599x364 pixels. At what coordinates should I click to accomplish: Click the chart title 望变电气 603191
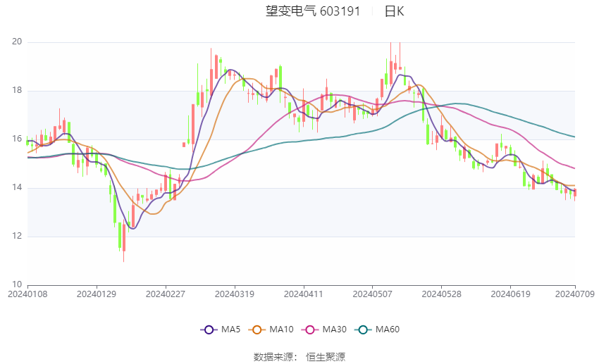click(x=313, y=11)
